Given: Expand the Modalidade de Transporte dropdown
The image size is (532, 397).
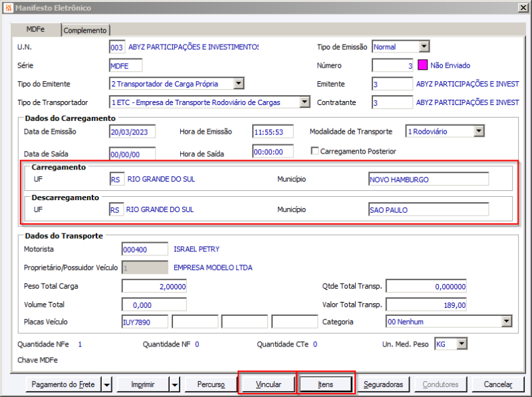Looking at the screenshot, I should 479,131.
